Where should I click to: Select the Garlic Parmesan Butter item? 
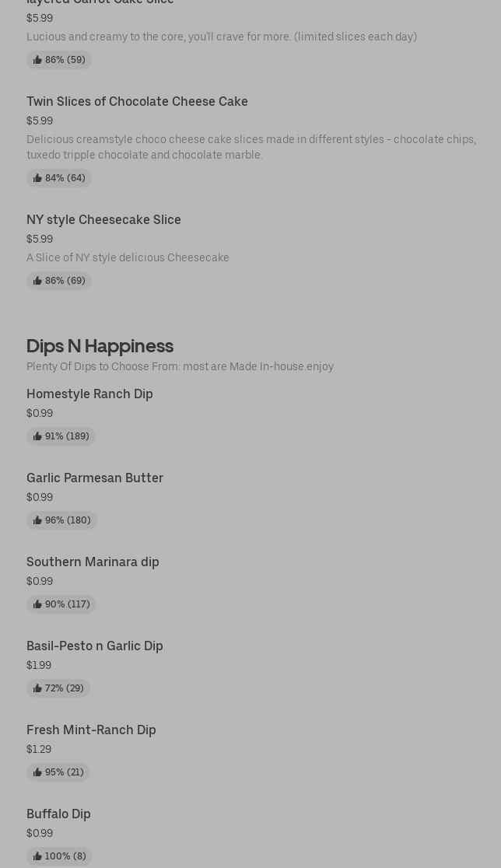coord(95,478)
